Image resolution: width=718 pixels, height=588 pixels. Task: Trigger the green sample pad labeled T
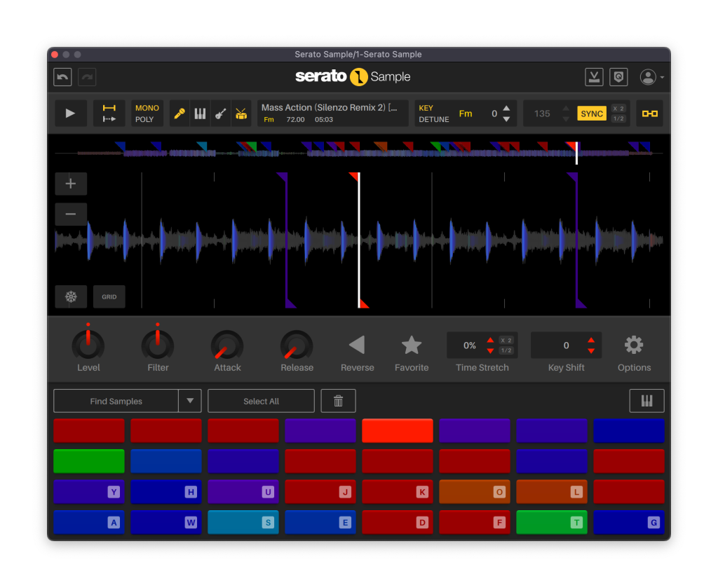[551, 522]
